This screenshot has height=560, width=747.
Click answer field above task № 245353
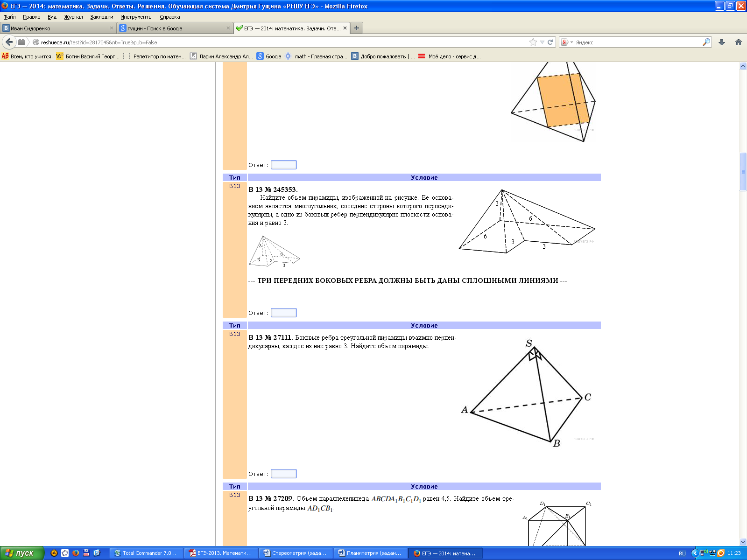[284, 165]
